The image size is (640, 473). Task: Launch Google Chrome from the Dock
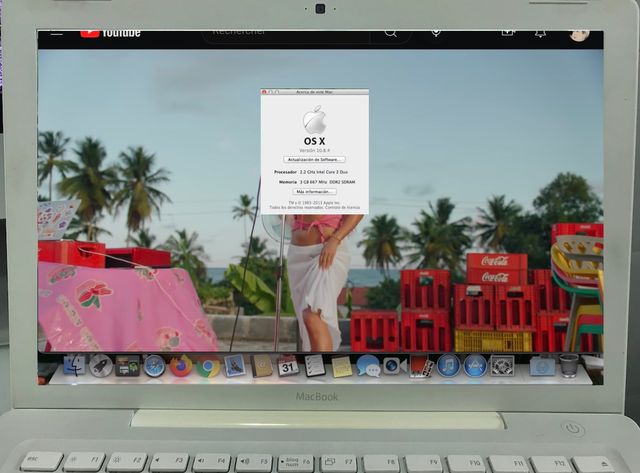[208, 366]
